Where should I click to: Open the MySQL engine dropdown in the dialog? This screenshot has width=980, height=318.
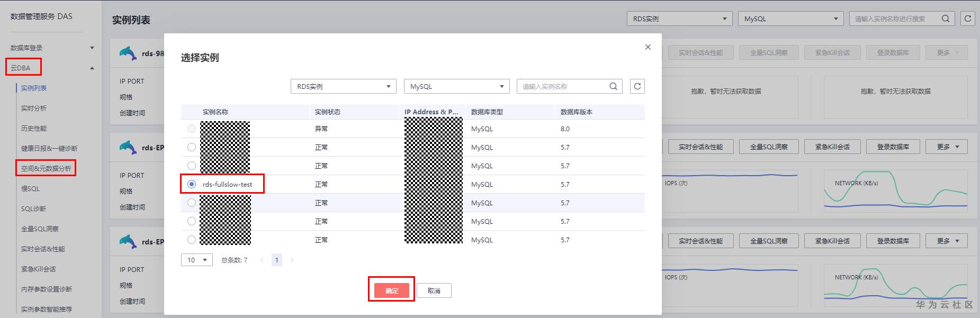(x=456, y=86)
